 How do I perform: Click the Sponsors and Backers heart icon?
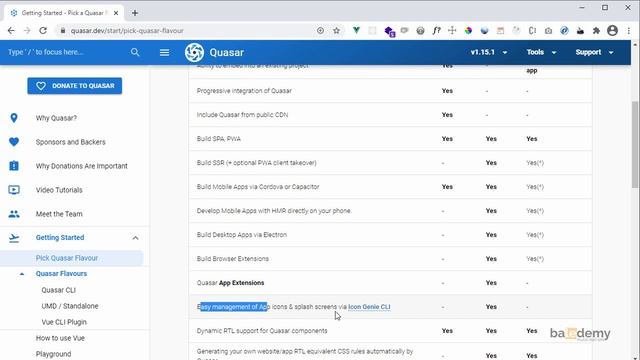pyautogui.click(x=14, y=142)
